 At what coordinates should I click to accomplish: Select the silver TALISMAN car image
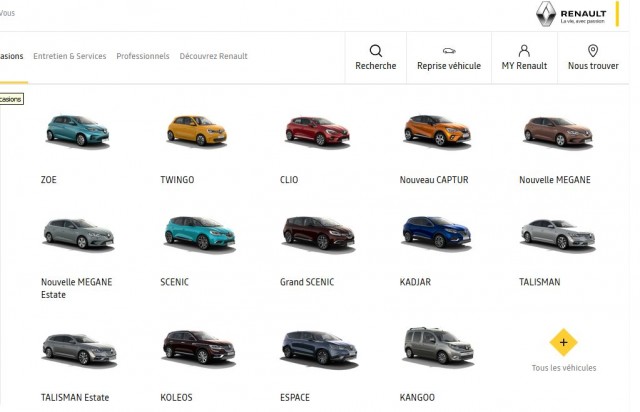click(558, 234)
